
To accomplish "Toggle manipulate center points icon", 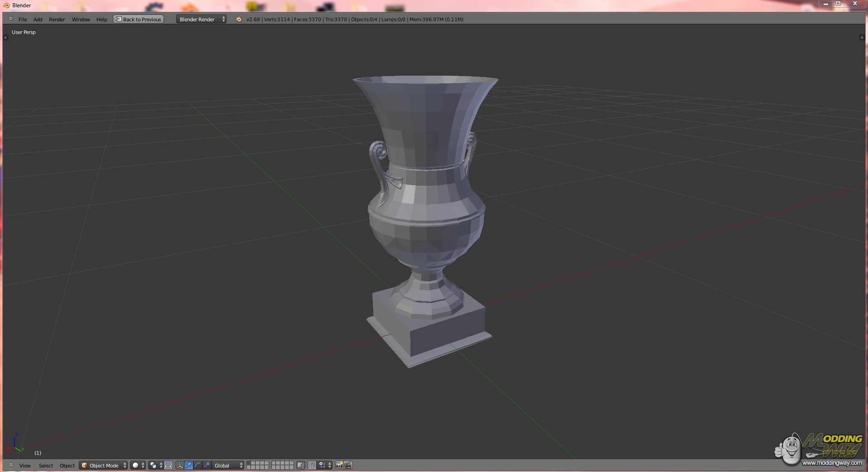I will point(168,465).
